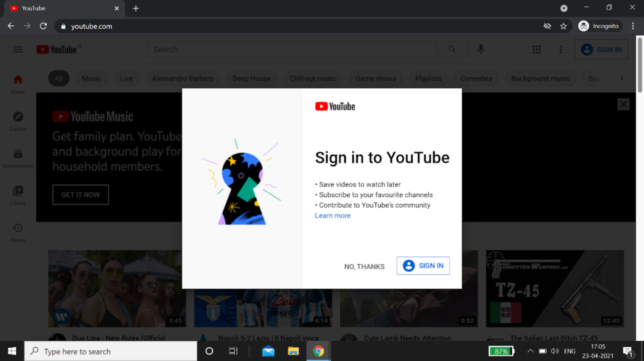Click NO, THANKS in dialog
The image size is (644, 361).
pyautogui.click(x=364, y=267)
